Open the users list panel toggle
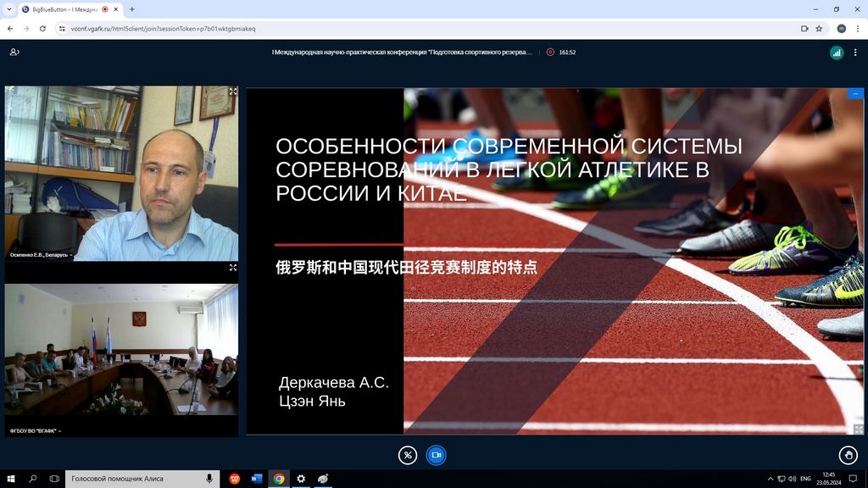 click(x=14, y=52)
